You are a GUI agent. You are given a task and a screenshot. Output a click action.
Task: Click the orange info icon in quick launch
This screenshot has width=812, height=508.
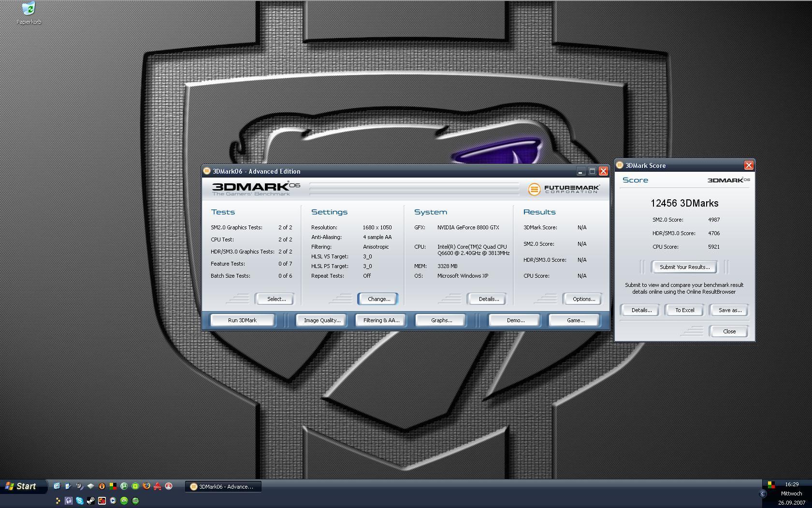click(101, 486)
